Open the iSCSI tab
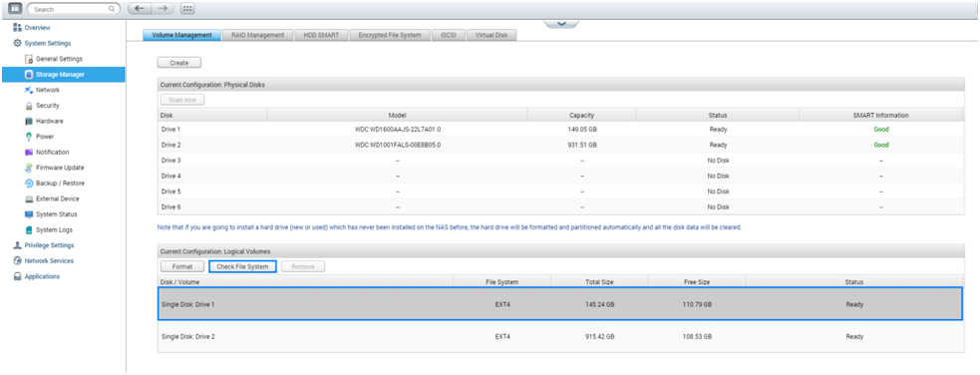 pos(448,35)
